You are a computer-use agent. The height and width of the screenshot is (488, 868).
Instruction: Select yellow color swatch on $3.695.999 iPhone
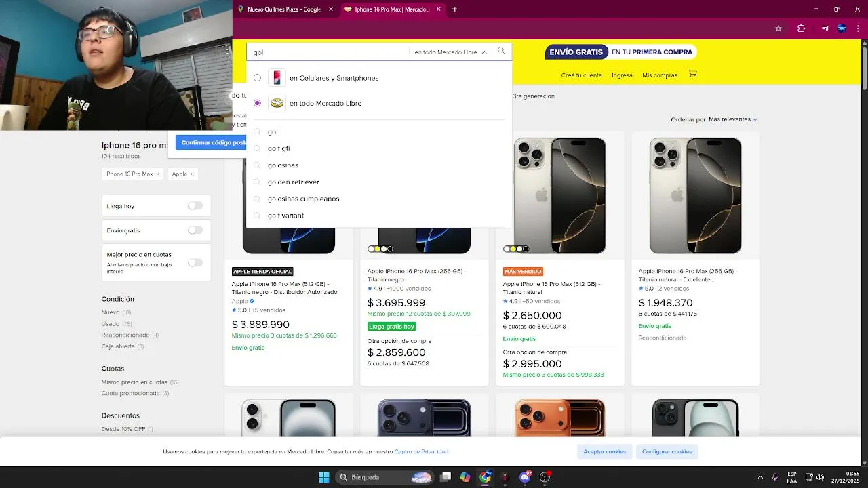[x=377, y=249]
